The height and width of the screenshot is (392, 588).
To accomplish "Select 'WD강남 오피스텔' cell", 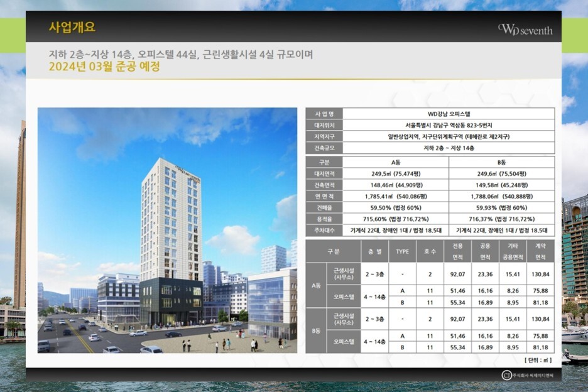I will tap(449, 114).
